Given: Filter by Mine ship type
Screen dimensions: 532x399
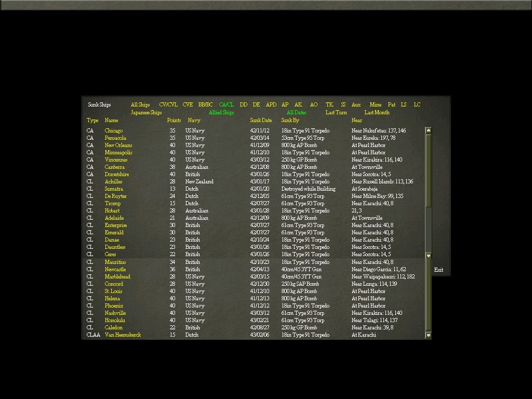Looking at the screenshot, I should (x=375, y=104).
